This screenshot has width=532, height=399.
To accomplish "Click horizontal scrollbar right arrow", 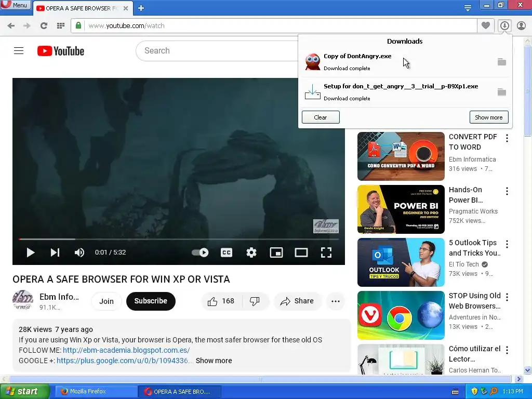I will pyautogui.click(x=519, y=379).
